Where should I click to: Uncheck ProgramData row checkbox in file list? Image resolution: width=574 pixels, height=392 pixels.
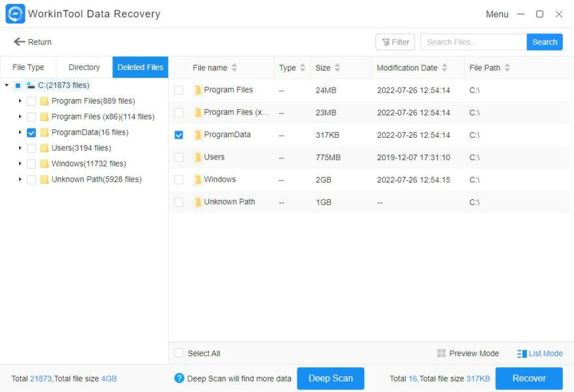[x=178, y=135]
